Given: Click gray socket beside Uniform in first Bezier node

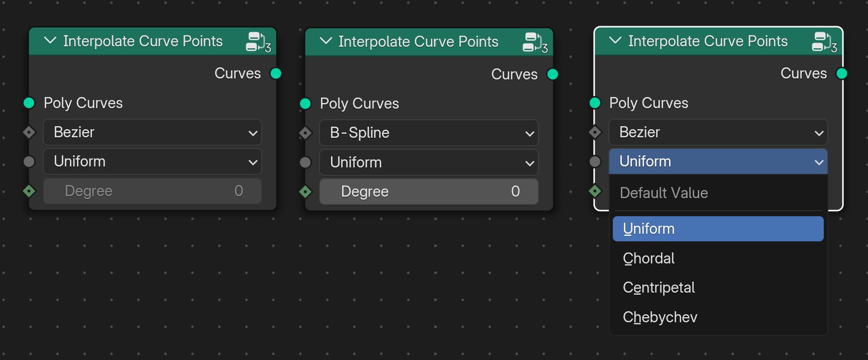Looking at the screenshot, I should 29,161.
